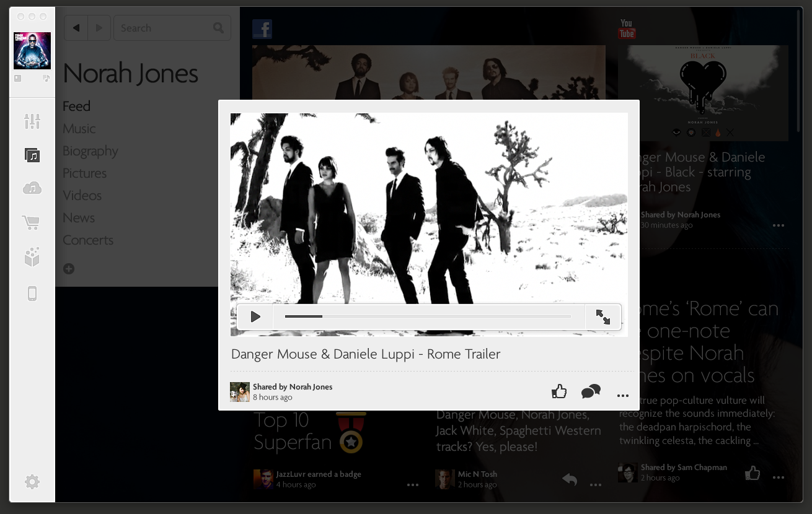The height and width of the screenshot is (514, 812).
Task: Click the Norah Jones artist title
Action: coord(130,73)
